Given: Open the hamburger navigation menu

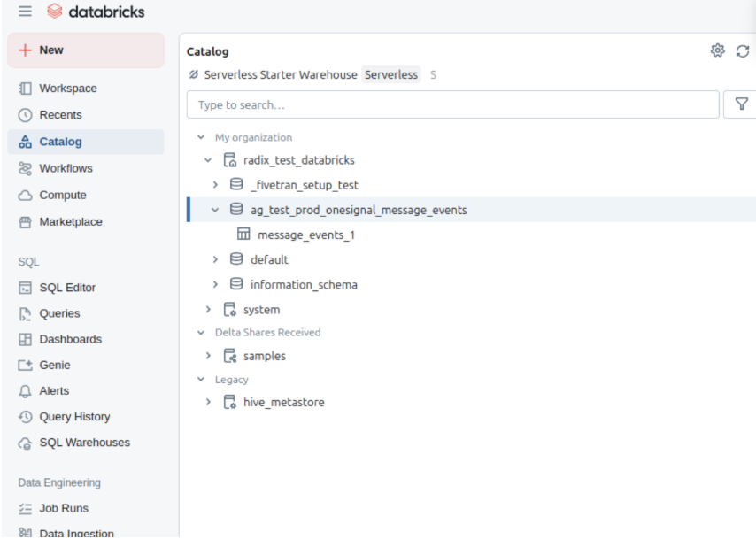Looking at the screenshot, I should tap(25, 12).
